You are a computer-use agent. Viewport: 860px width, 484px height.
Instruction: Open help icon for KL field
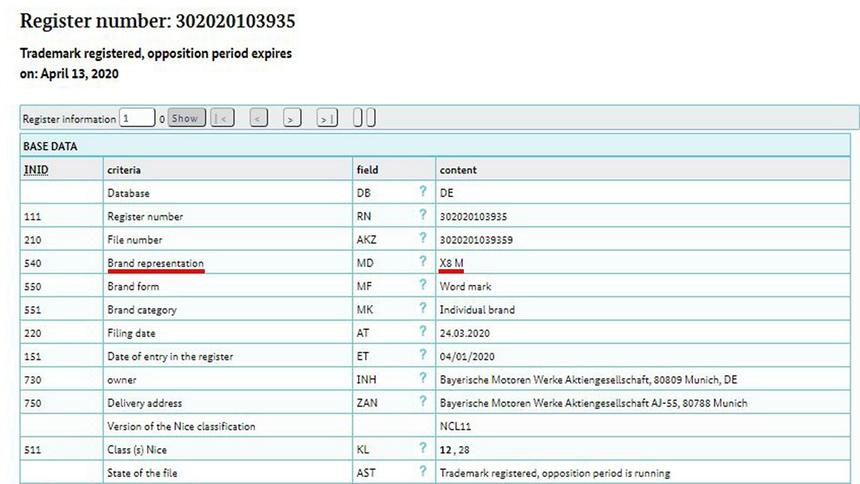(422, 448)
